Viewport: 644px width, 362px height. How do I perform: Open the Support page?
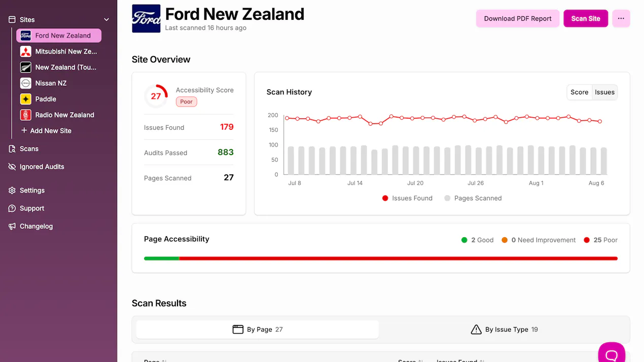coord(32,208)
